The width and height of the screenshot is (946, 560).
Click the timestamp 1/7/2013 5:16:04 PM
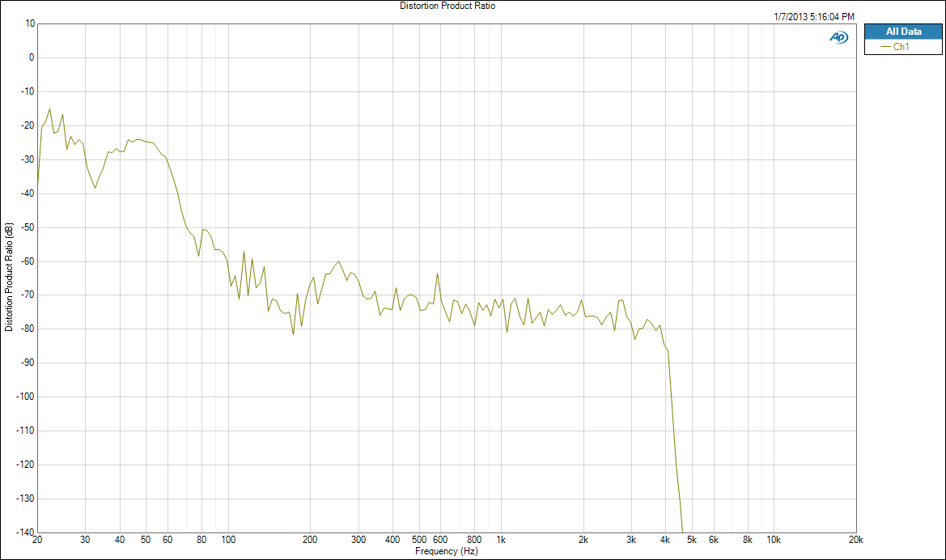click(x=814, y=17)
